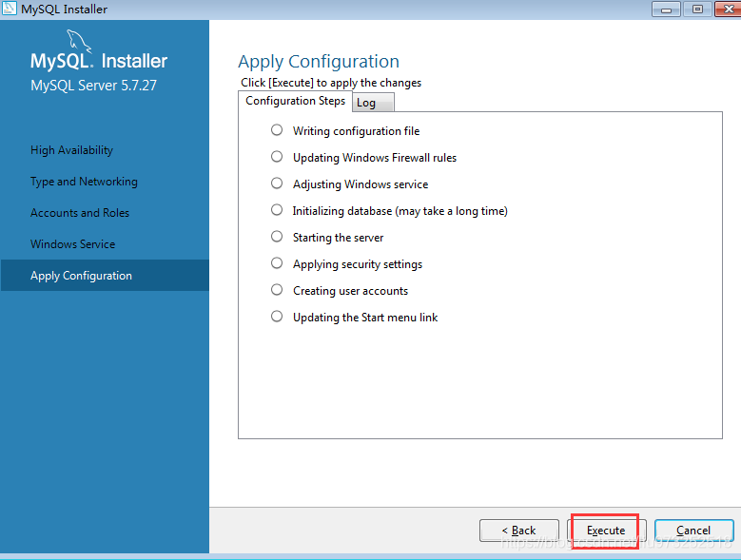Click the Execute button
This screenshot has width=741, height=560.
pyautogui.click(x=606, y=531)
